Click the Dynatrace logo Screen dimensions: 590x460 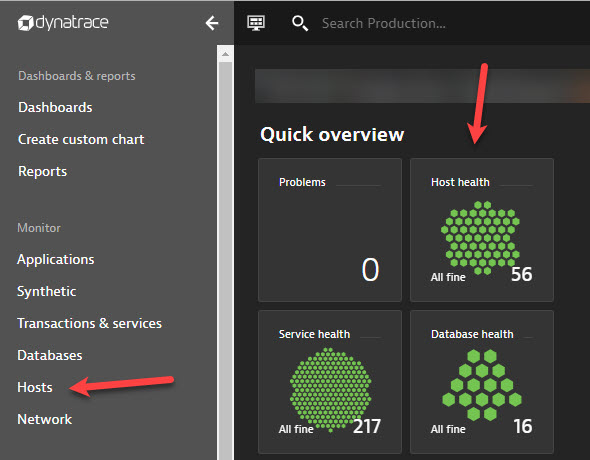tap(63, 23)
